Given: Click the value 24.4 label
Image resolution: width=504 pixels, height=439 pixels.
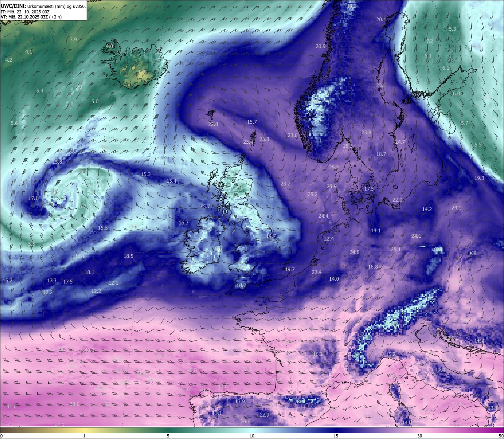Looking at the screenshot, I should coord(323,216).
